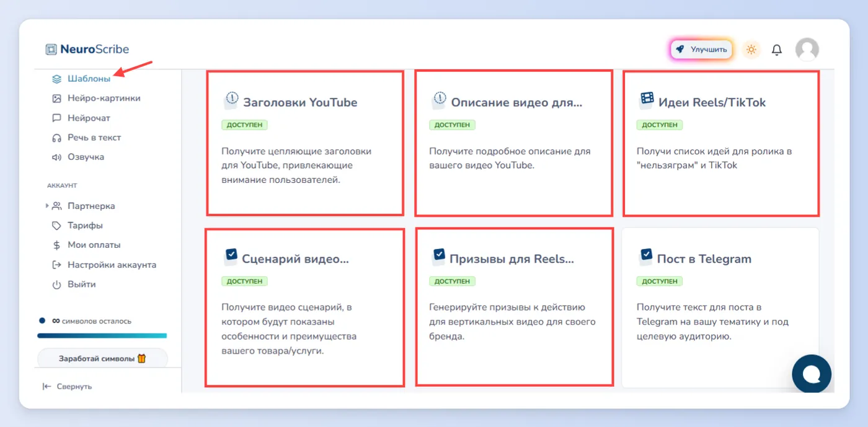
Task: Click ДОСТУПЕН badge on Пост в Telegram
Action: (x=660, y=281)
